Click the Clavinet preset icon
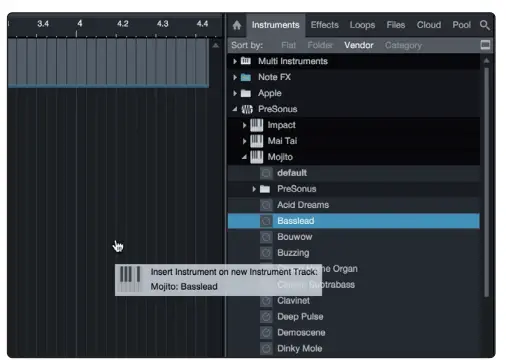Image resolution: width=506 pixels, height=360 pixels. coord(266,301)
